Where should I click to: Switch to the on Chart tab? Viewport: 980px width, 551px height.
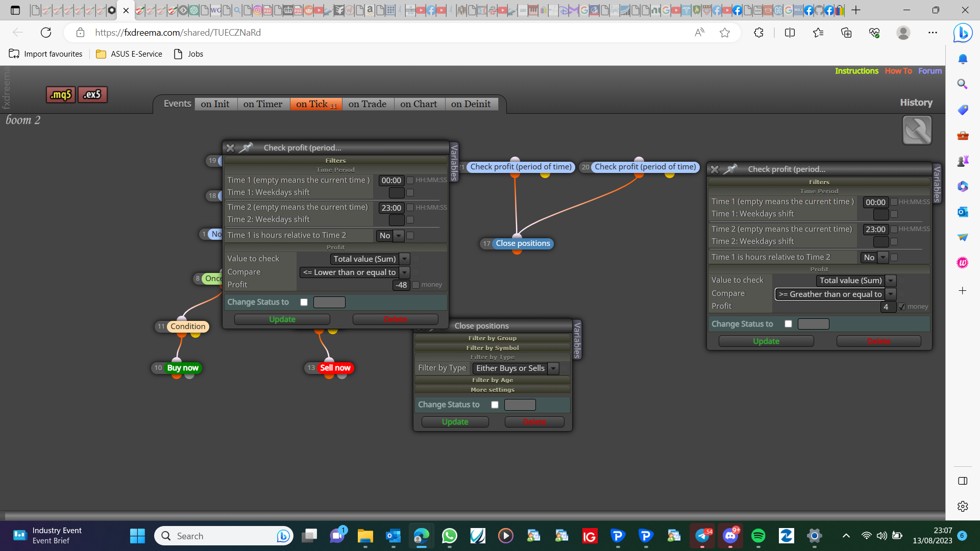(419, 104)
